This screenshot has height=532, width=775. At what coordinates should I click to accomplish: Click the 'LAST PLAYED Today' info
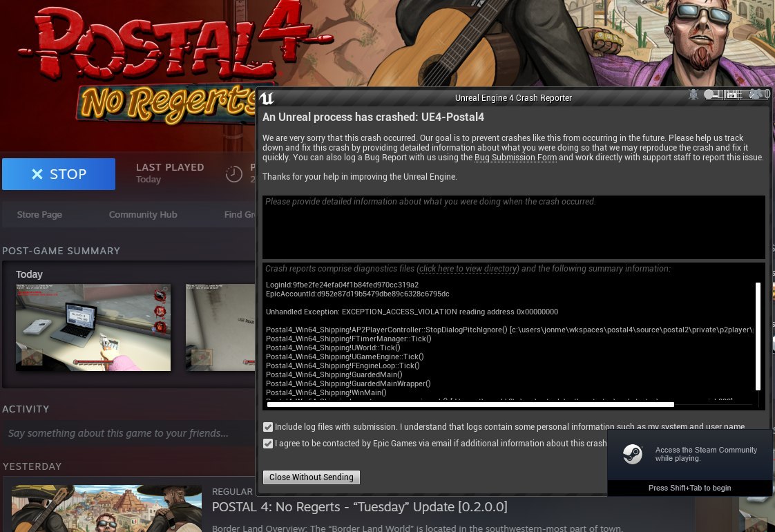coord(170,173)
